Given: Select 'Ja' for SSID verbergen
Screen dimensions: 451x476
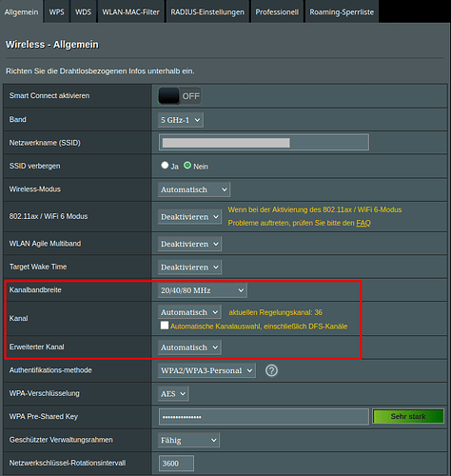Looking at the screenshot, I should [x=165, y=165].
